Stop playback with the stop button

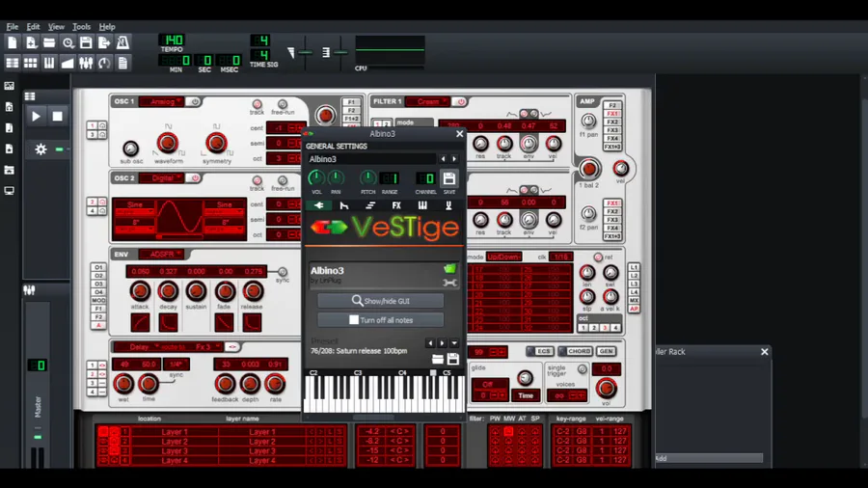[x=57, y=116]
